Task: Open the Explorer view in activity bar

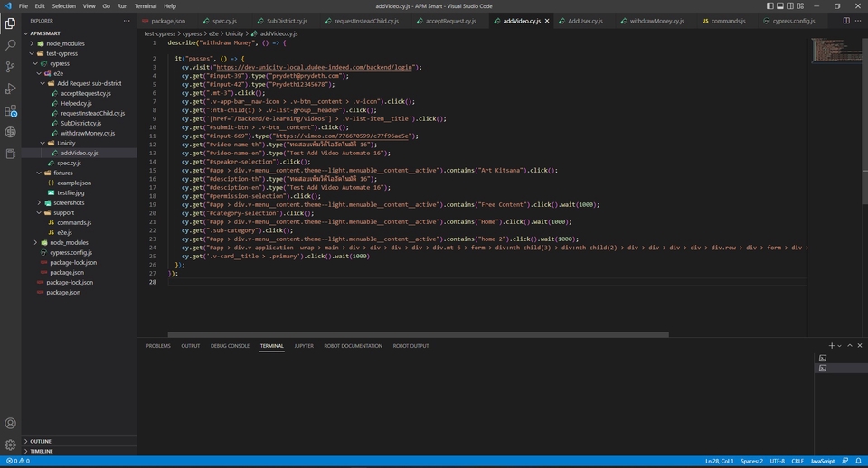Action: tap(10, 23)
